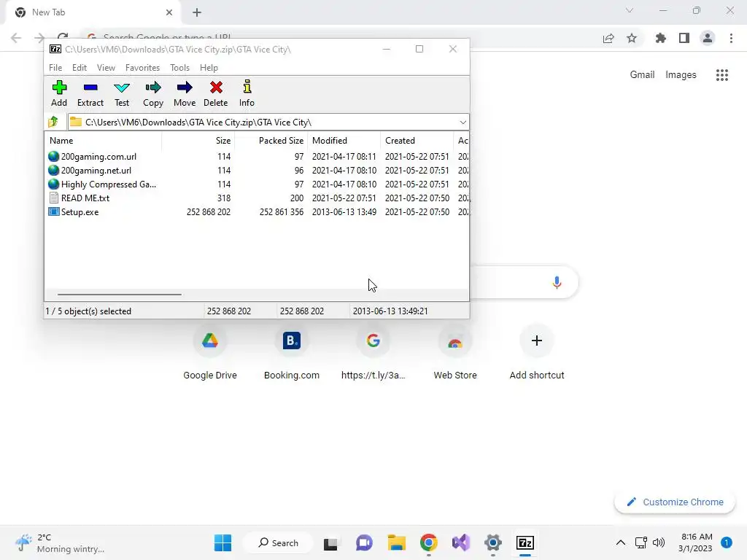This screenshot has width=747, height=560.
Task: Open Web Store shortcut
Action: coord(455,354)
